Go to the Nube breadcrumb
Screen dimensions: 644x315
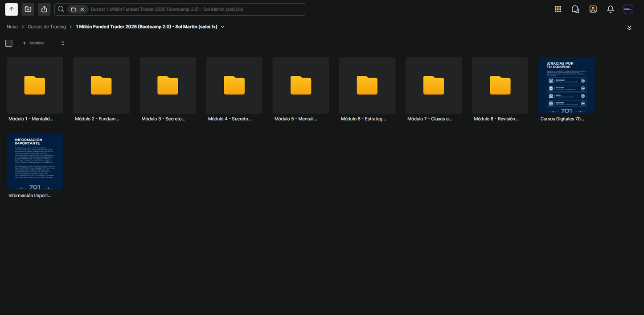[12, 27]
